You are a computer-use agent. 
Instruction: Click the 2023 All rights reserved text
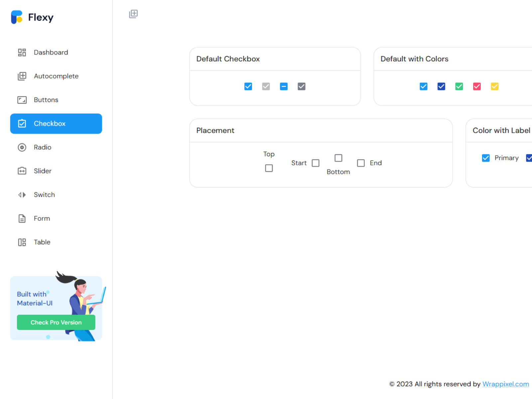pos(435,384)
